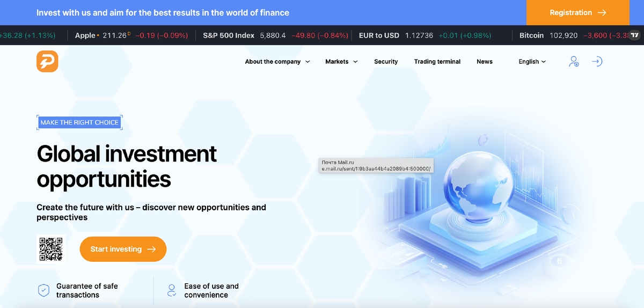The width and height of the screenshot is (644, 308).
Task: Select the Apple ticker quote
Action: coord(131,35)
